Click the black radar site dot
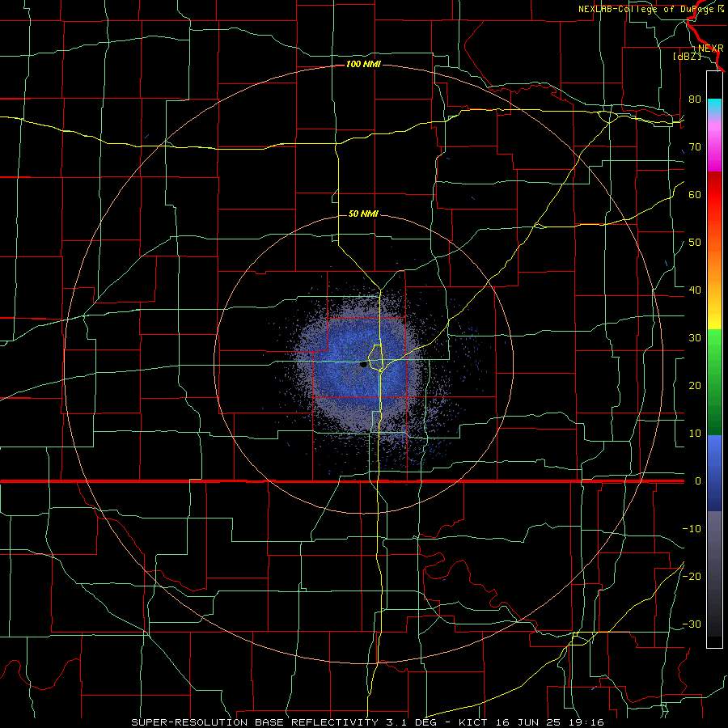728x728 pixels. (363, 365)
